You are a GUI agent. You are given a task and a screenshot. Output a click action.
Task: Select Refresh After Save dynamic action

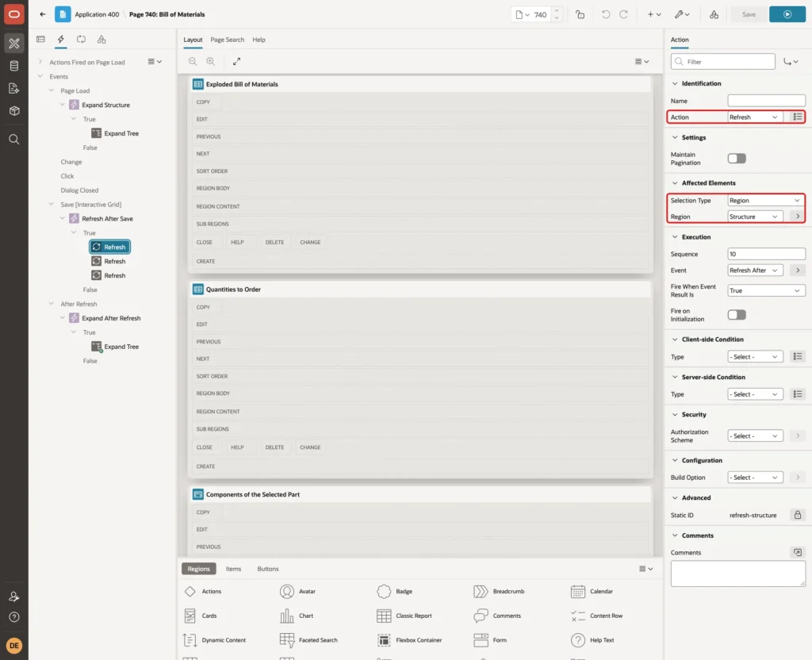(101, 219)
